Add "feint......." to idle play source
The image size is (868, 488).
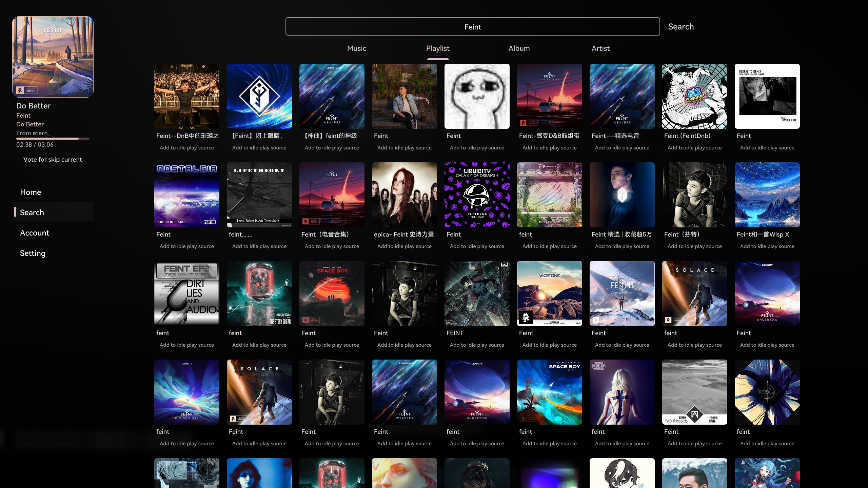[259, 246]
